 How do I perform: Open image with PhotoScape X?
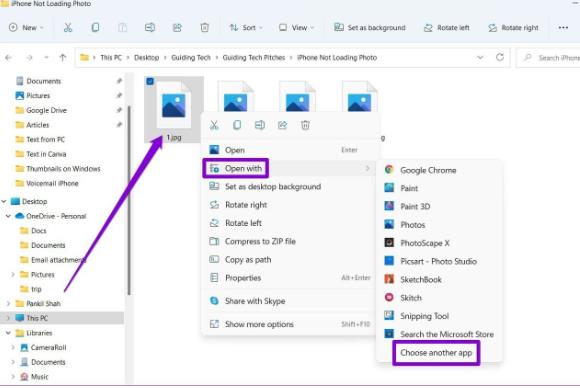[x=439, y=243]
